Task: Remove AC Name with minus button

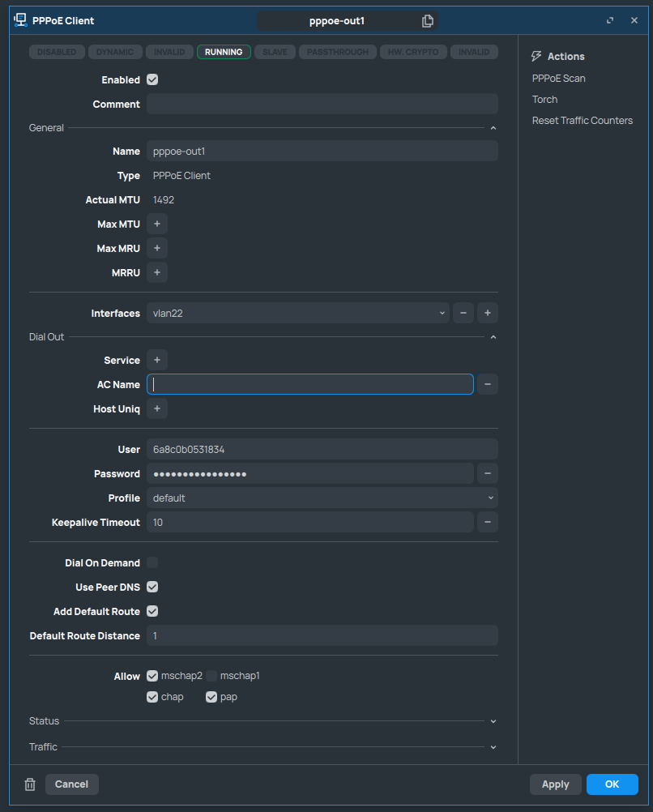Action: click(x=487, y=384)
